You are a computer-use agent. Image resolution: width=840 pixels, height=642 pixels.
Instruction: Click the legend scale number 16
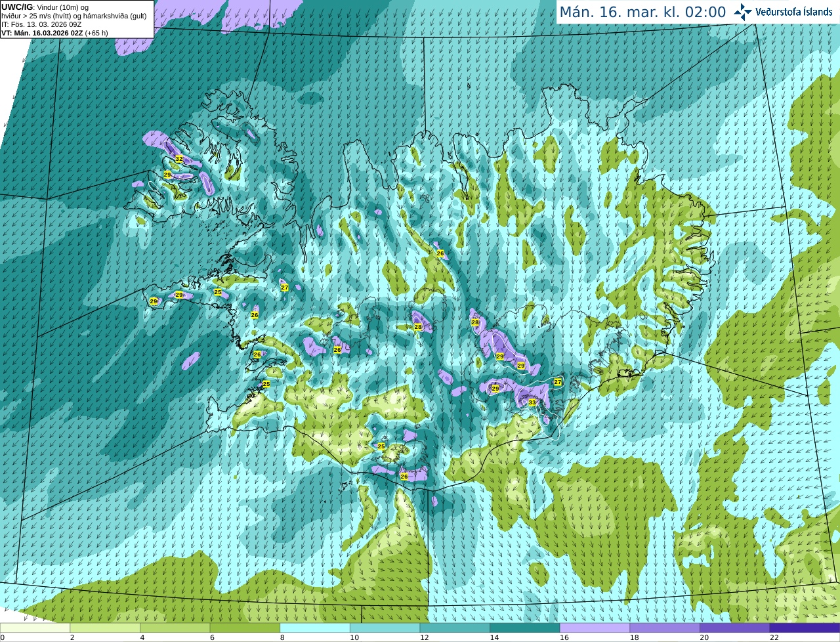pyautogui.click(x=564, y=637)
